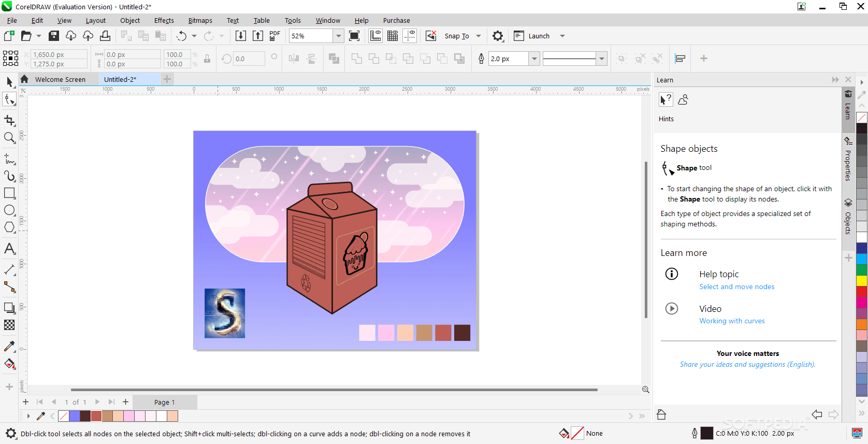Select the Crop tool
Viewport: 868px width, 444px height.
coord(9,120)
